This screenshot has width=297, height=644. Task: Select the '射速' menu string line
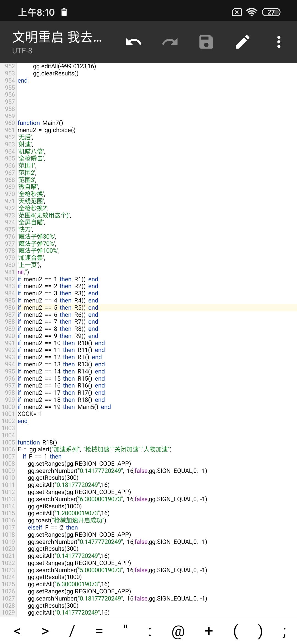[x=25, y=144]
